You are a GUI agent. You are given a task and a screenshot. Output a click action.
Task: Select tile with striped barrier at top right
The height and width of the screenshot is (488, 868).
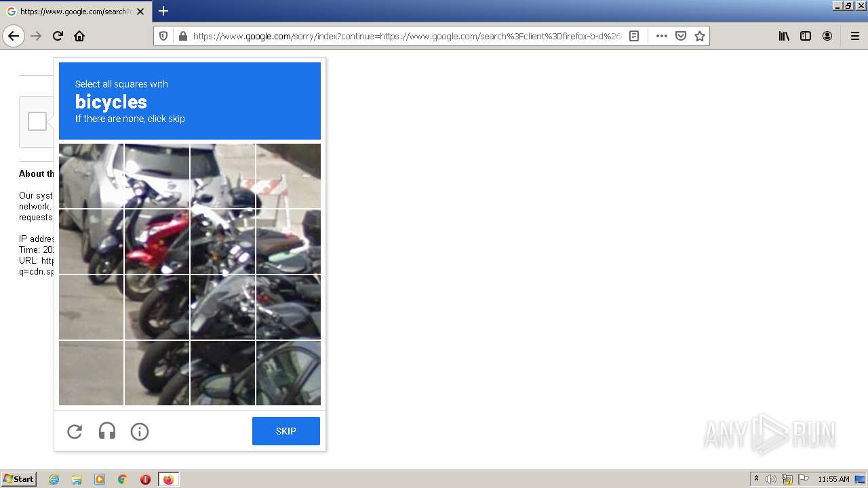288,176
